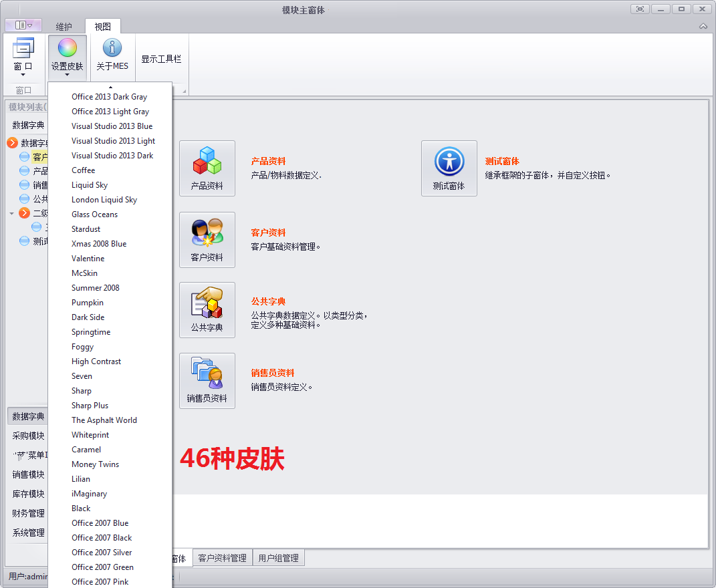Apply the Money Twins skin
This screenshot has width=716, height=588.
tap(110, 464)
